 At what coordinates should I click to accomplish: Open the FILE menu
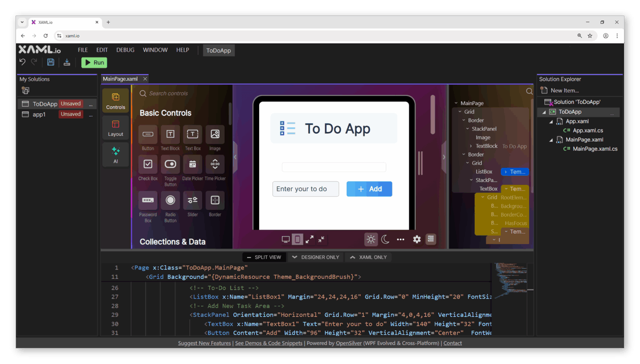pyautogui.click(x=83, y=50)
